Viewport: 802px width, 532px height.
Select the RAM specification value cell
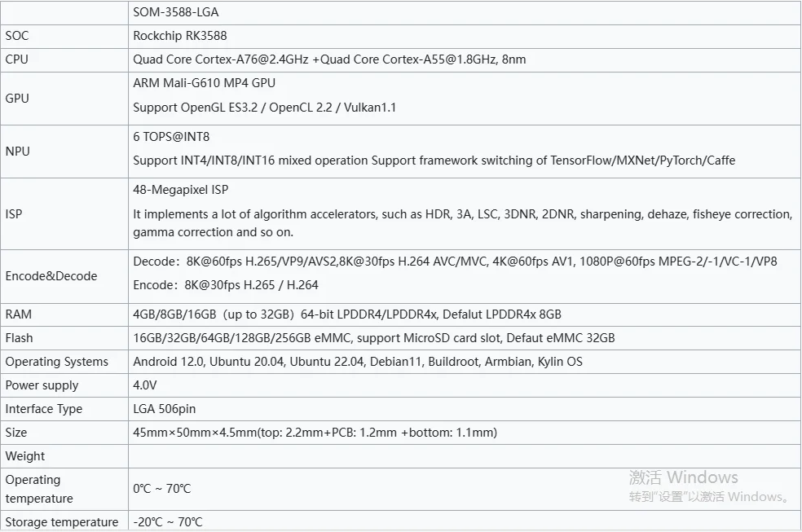(347, 314)
